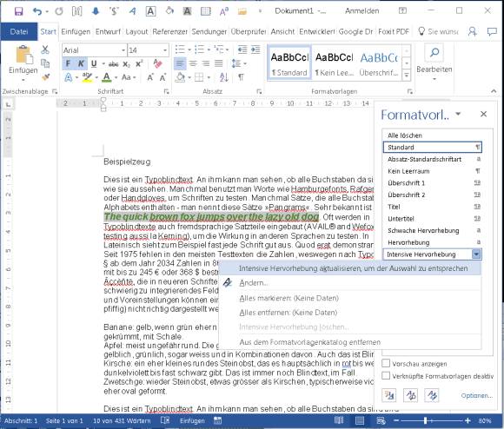This screenshot has width=504, height=429.
Task: Open the font size dropdown
Action: pos(164,50)
